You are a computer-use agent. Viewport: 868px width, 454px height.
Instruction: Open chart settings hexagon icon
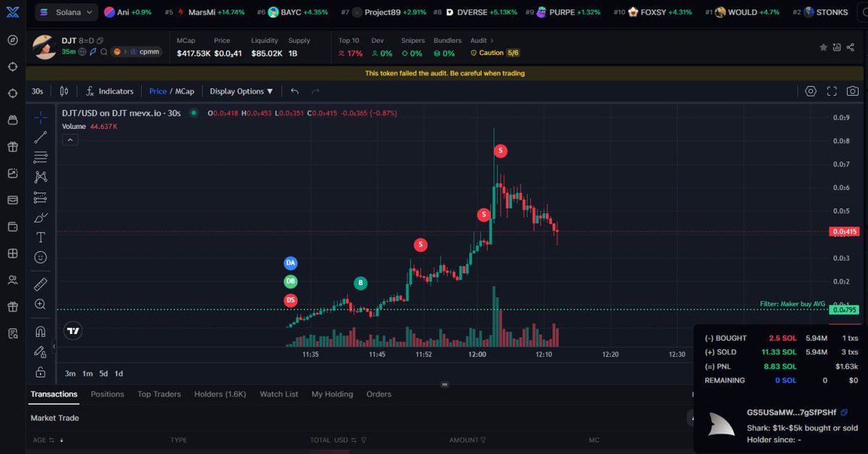tap(811, 91)
